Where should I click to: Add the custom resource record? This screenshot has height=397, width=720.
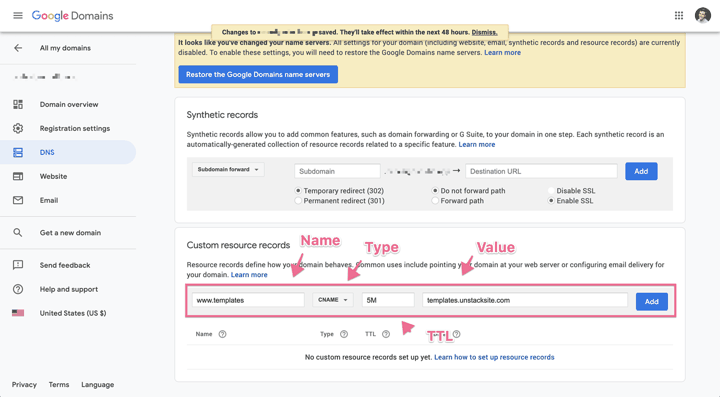pos(652,302)
